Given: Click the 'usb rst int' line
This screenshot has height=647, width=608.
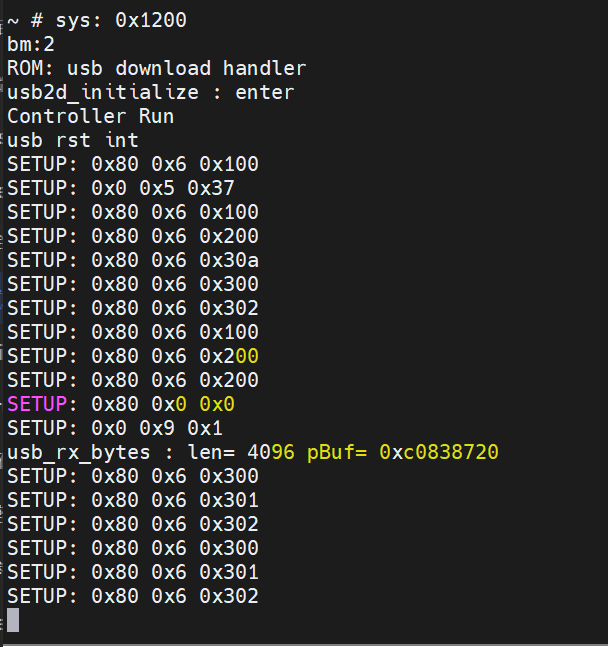Looking at the screenshot, I should click(73, 140).
